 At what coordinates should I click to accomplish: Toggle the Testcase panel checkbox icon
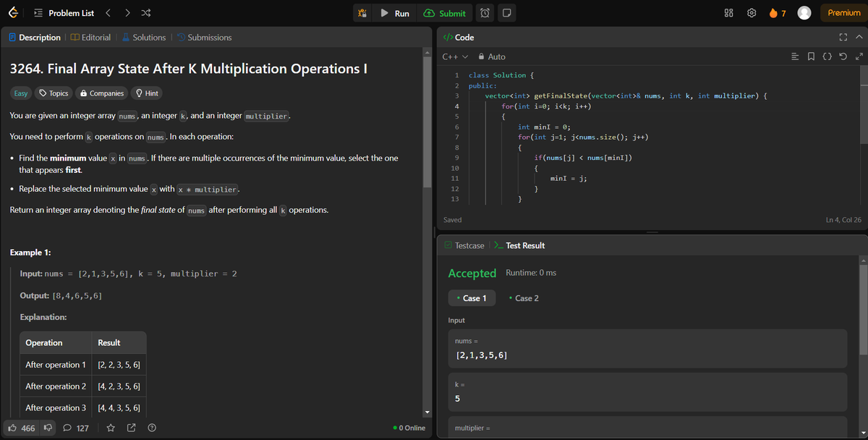point(449,245)
